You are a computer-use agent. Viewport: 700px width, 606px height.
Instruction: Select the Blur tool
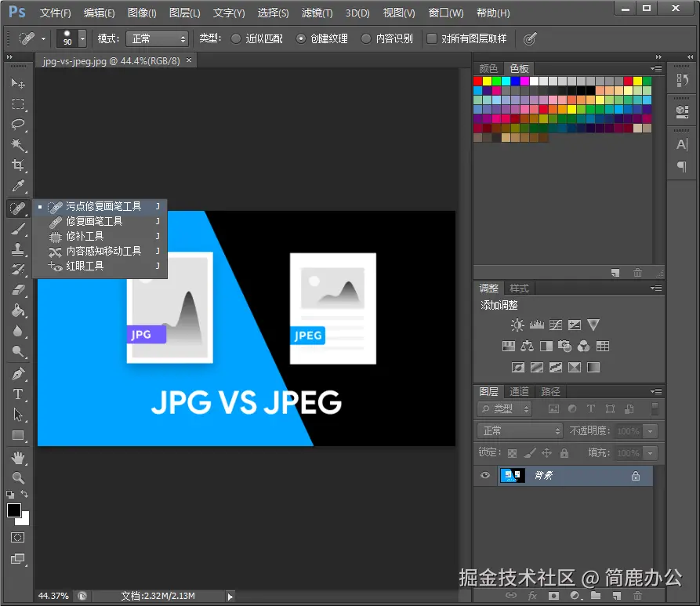pyautogui.click(x=18, y=331)
